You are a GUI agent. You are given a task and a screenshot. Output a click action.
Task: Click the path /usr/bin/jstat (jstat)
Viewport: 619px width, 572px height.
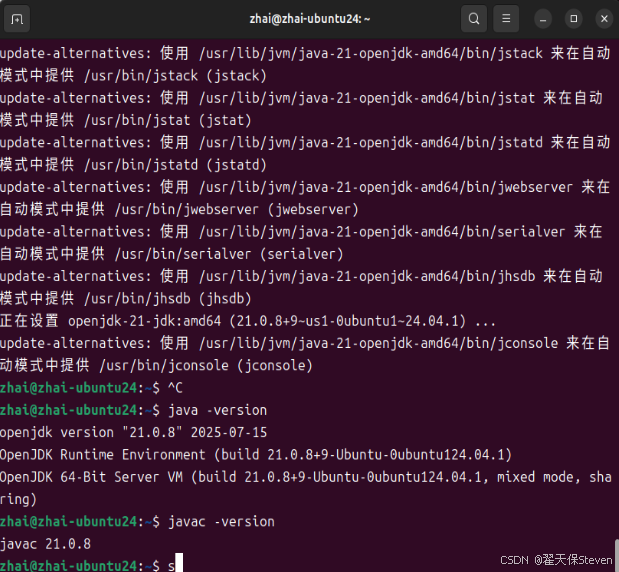pyautogui.click(x=168, y=120)
